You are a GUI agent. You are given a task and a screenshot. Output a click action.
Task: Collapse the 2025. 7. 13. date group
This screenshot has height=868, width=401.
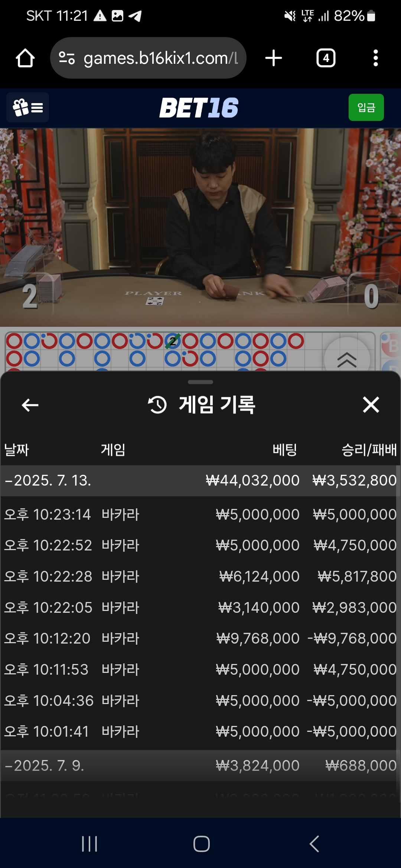(x=200, y=480)
